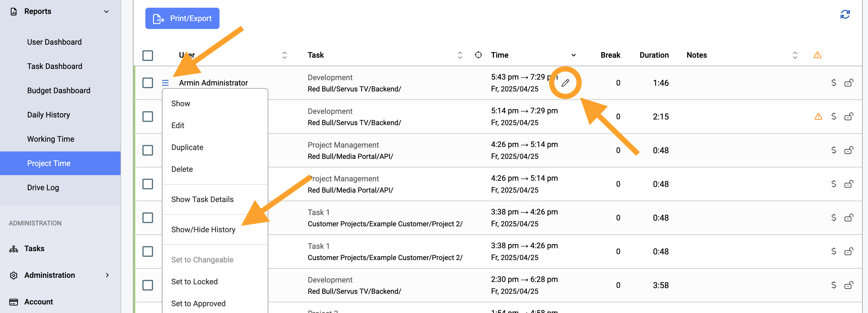Open Task Dashboard in sidebar
The width and height of the screenshot is (868, 313).
pyautogui.click(x=55, y=67)
